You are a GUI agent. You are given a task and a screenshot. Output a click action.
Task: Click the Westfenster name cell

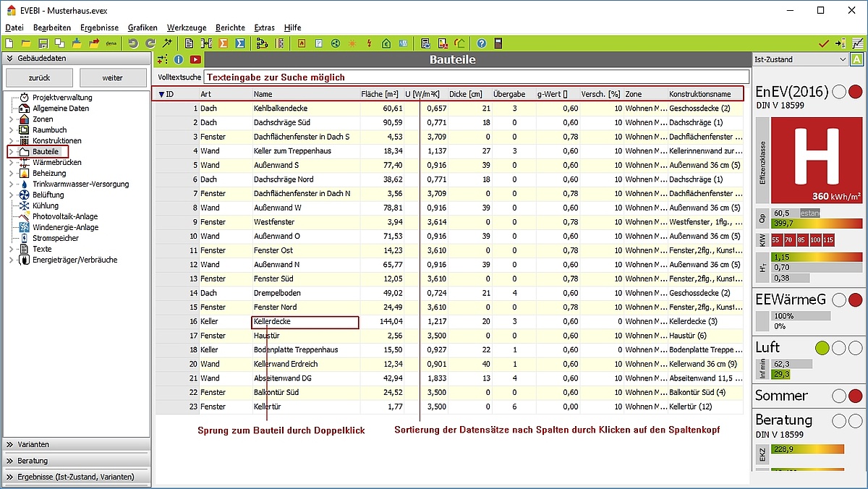point(305,222)
